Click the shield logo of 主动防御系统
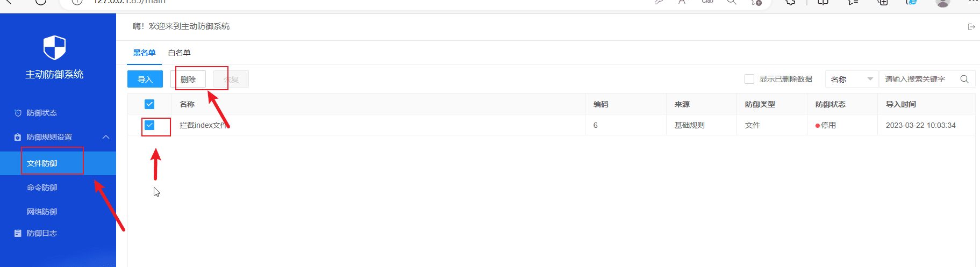Image resolution: width=980 pixels, height=267 pixels. [x=54, y=48]
